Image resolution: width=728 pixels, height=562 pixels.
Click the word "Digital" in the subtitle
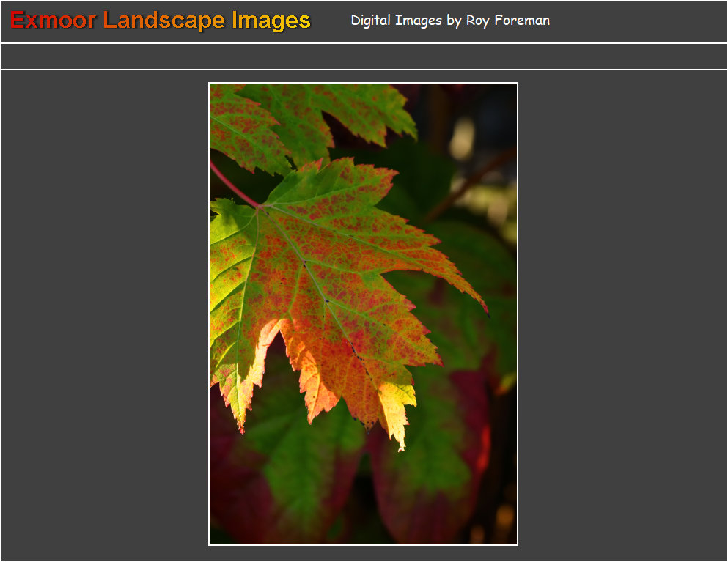[x=370, y=21]
